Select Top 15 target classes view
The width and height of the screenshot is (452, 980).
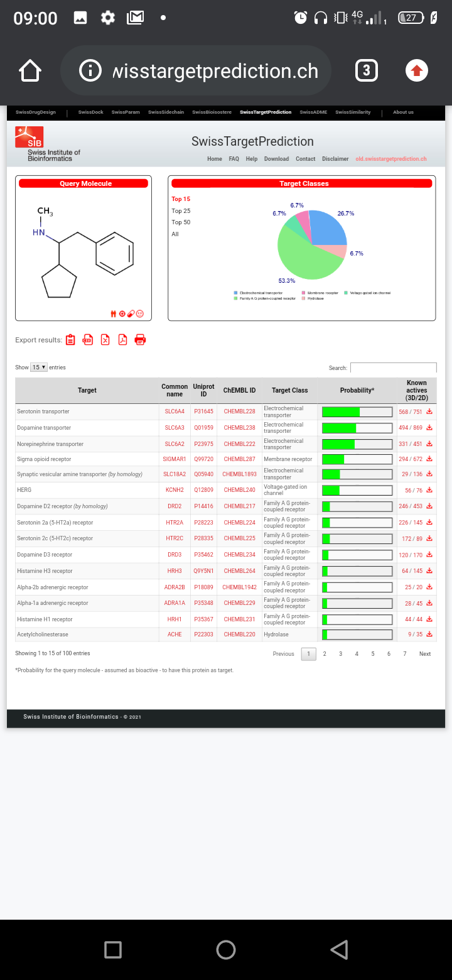tap(181, 199)
